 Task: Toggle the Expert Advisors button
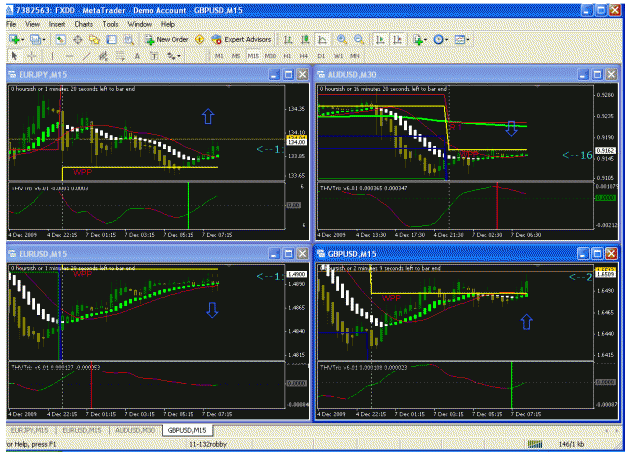242,39
